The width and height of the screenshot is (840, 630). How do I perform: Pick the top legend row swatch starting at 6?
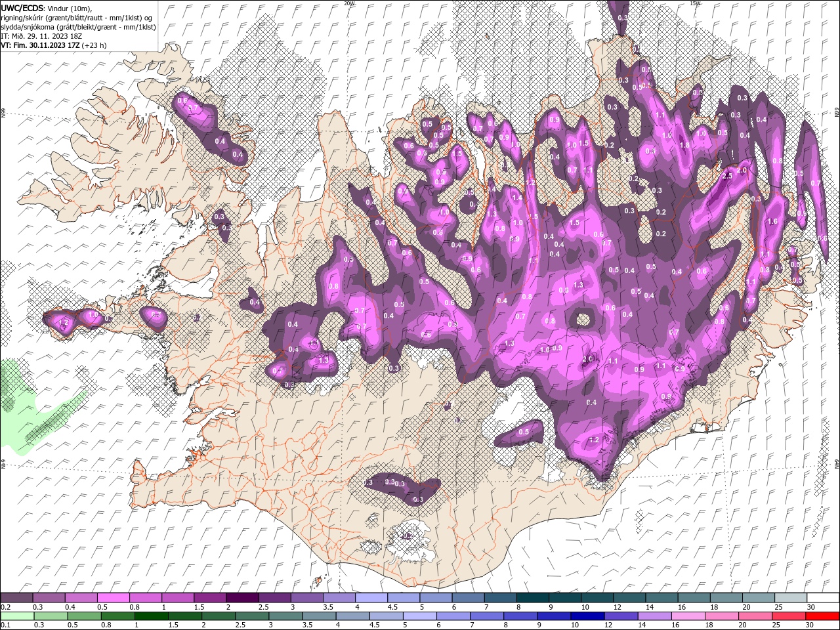[x=467, y=598]
